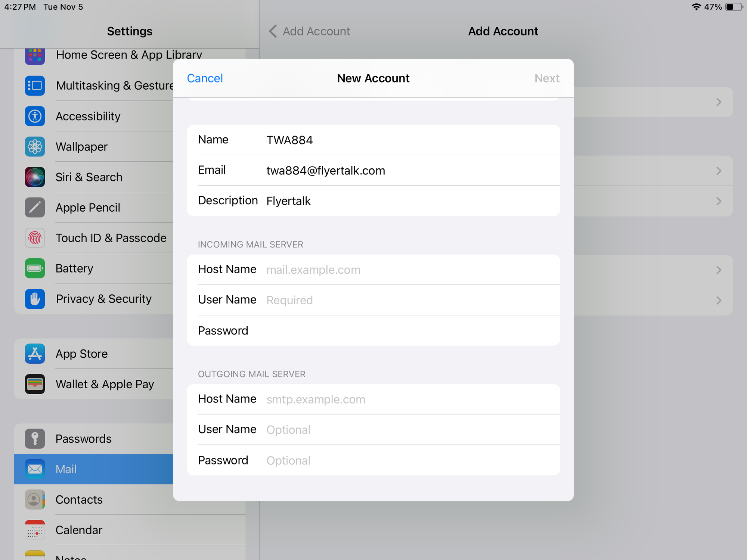Cancel the New Account dialog
Screen dimensions: 747x560
[x=205, y=78]
